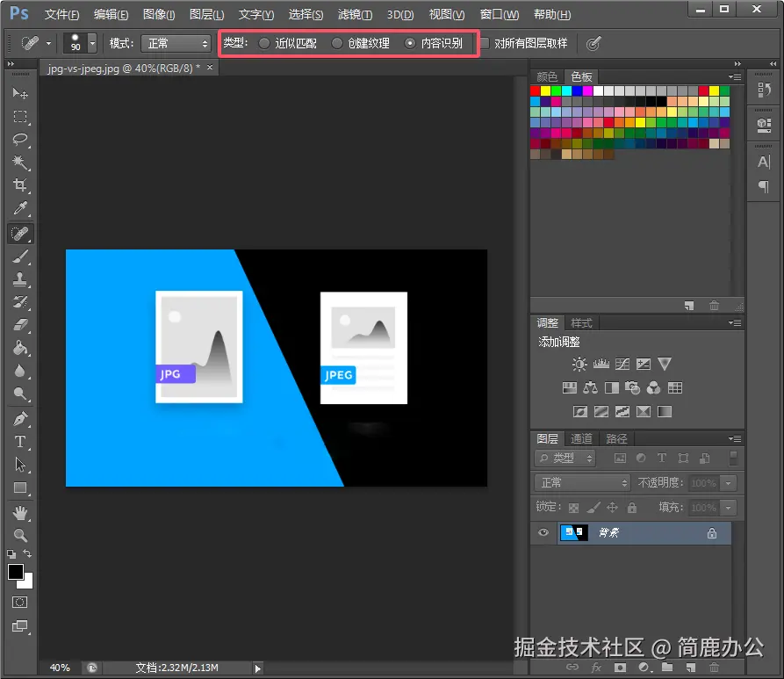Pick the Magic Wand tool

tap(19, 163)
